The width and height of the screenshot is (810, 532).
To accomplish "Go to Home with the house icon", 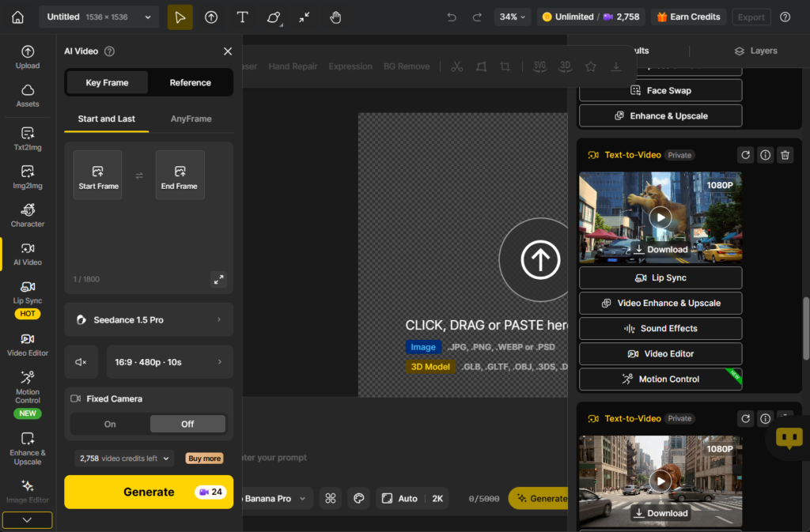I will tap(17, 17).
